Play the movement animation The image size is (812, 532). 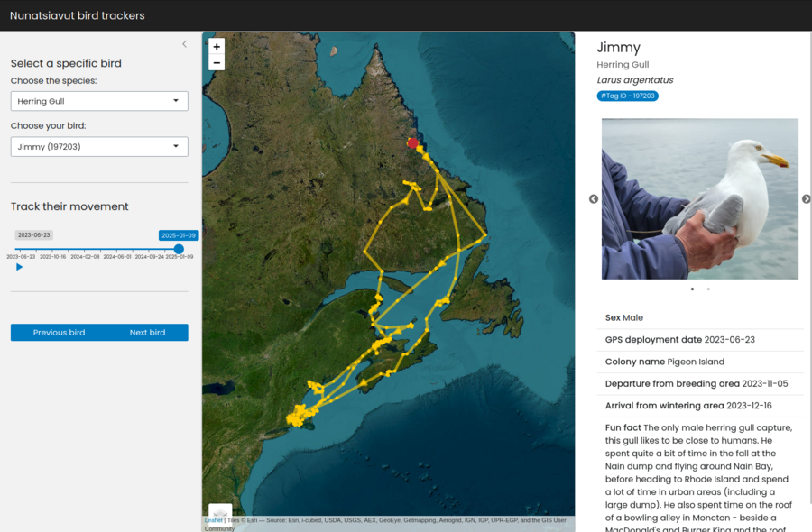click(18, 266)
